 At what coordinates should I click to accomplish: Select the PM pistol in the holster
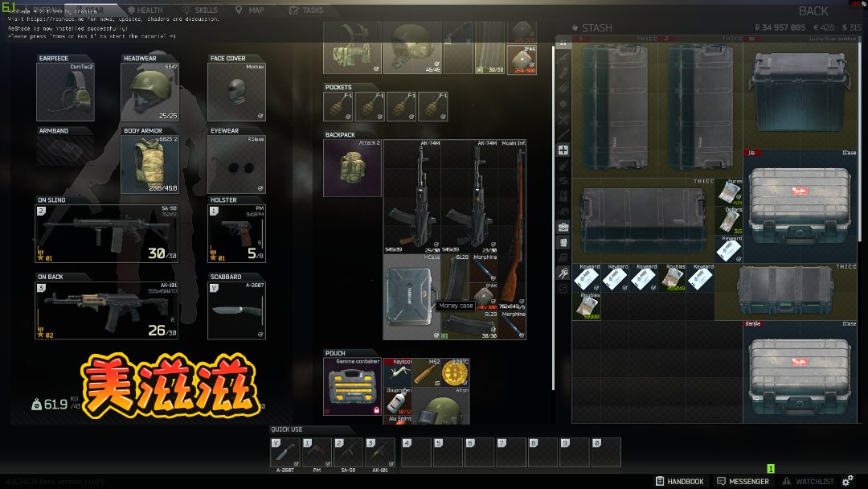[236, 234]
